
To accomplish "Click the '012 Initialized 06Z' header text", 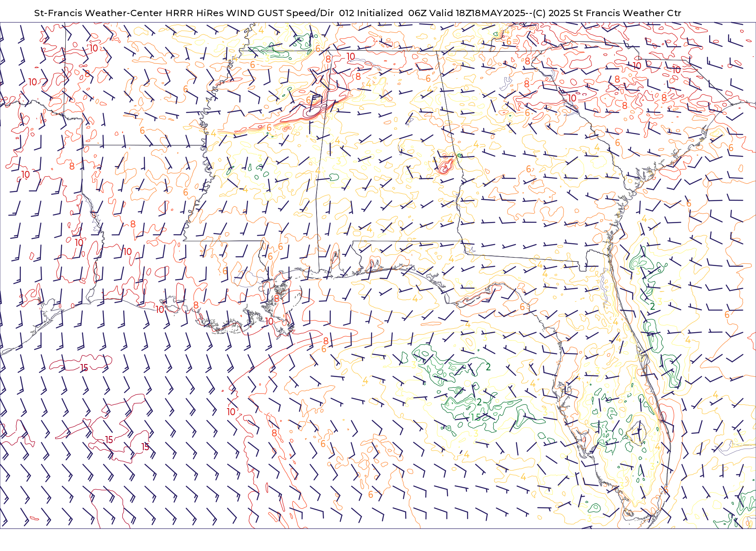I will [383, 13].
